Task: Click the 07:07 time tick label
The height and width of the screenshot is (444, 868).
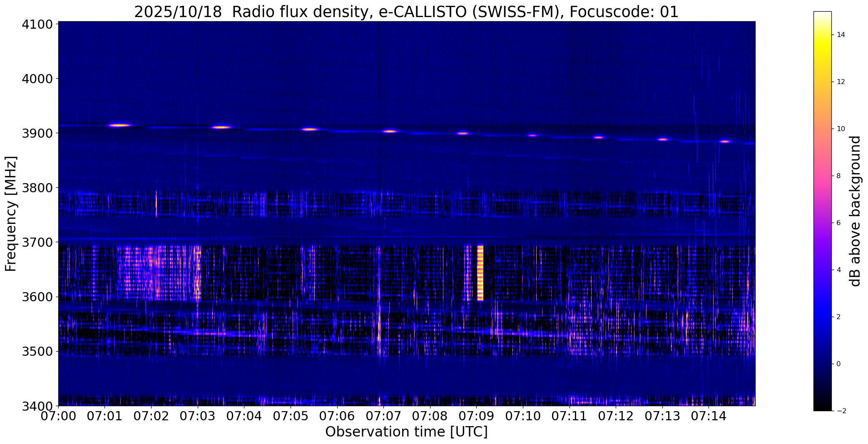Action: point(383,416)
